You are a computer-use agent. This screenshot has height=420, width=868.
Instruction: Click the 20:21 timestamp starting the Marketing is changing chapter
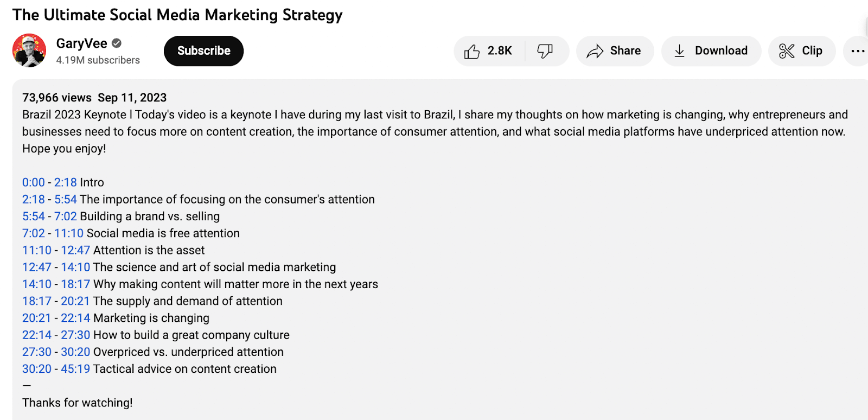36,318
